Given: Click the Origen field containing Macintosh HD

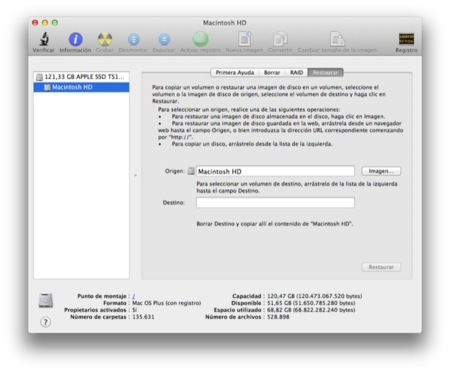Looking at the screenshot, I should click(x=275, y=171).
